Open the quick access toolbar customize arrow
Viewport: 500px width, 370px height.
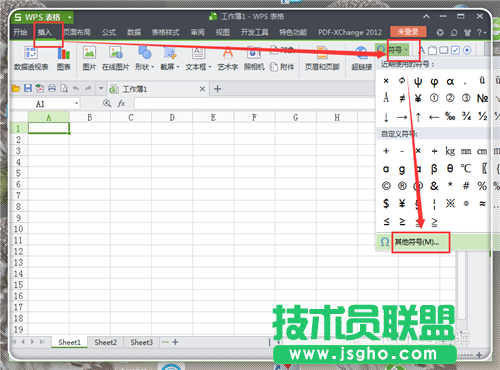coord(101,89)
